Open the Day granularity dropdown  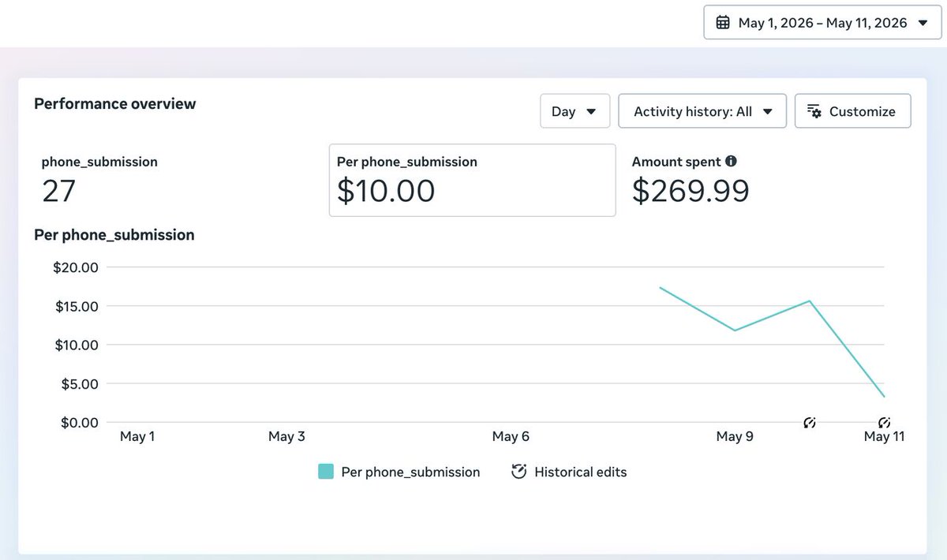pyautogui.click(x=575, y=111)
